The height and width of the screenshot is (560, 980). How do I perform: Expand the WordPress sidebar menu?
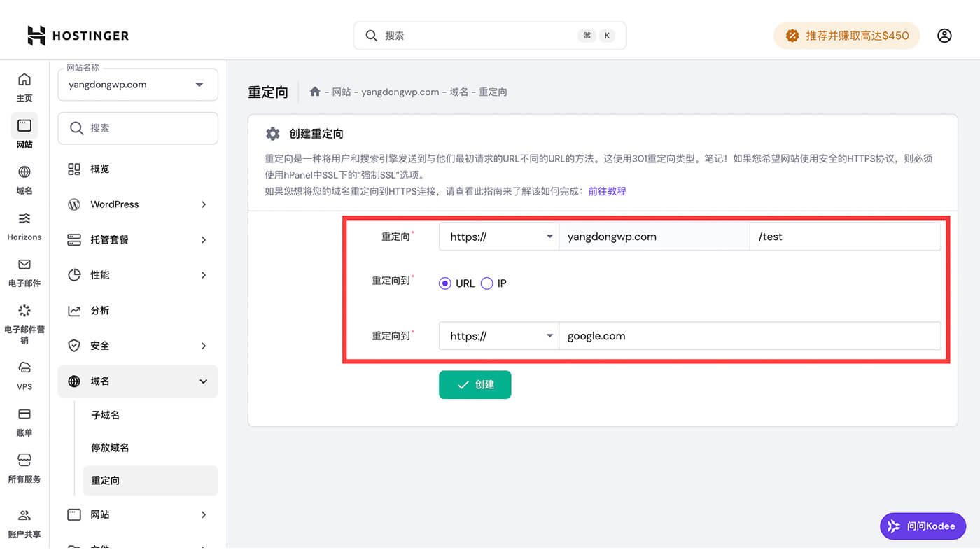138,204
